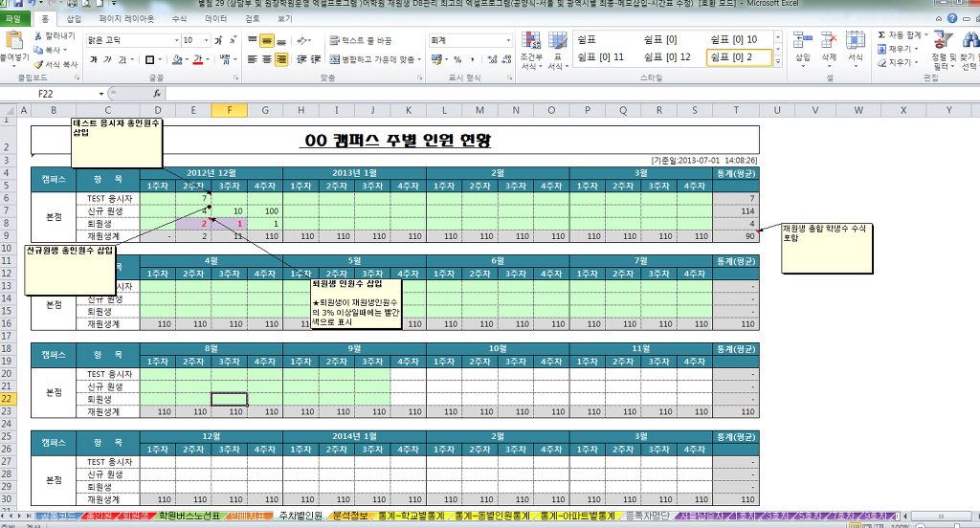Click the decrease indent icon
This screenshot has height=528, width=980.
click(x=301, y=59)
